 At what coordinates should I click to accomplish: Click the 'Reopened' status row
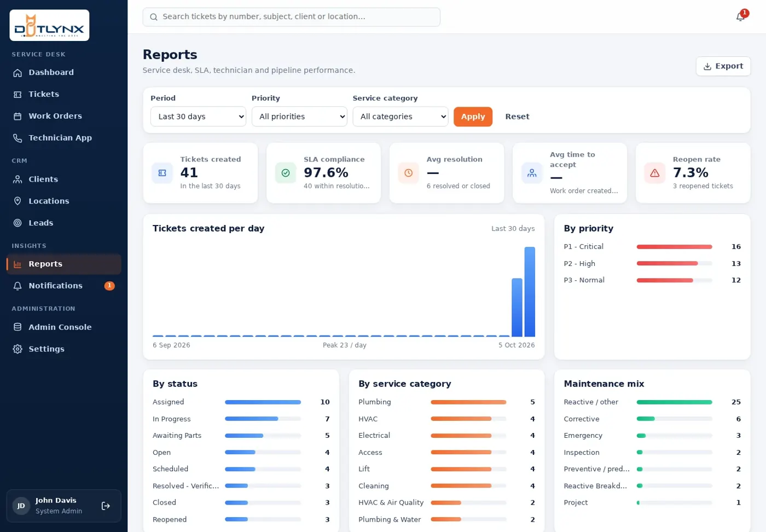pos(241,520)
